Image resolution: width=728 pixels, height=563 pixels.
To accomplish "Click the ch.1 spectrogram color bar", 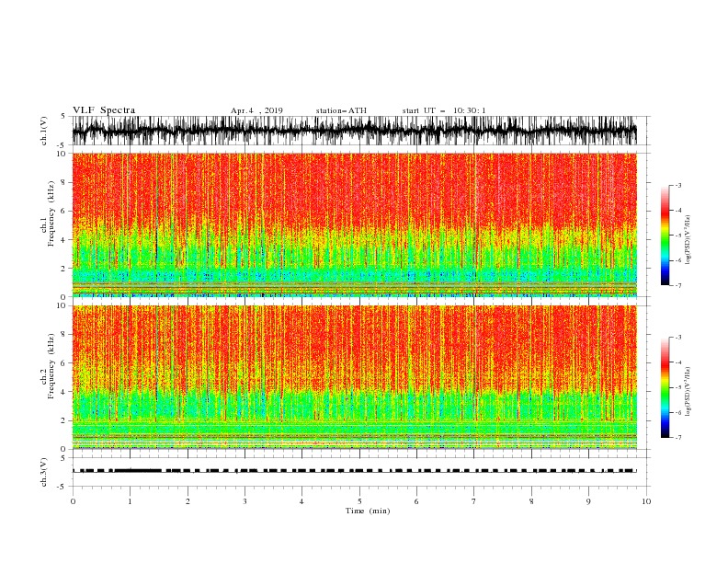I will click(665, 235).
